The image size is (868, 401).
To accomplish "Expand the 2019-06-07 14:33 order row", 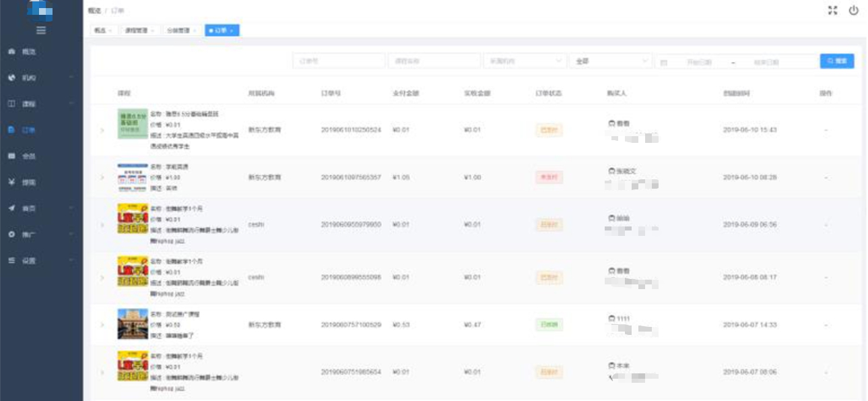I will pos(102,325).
